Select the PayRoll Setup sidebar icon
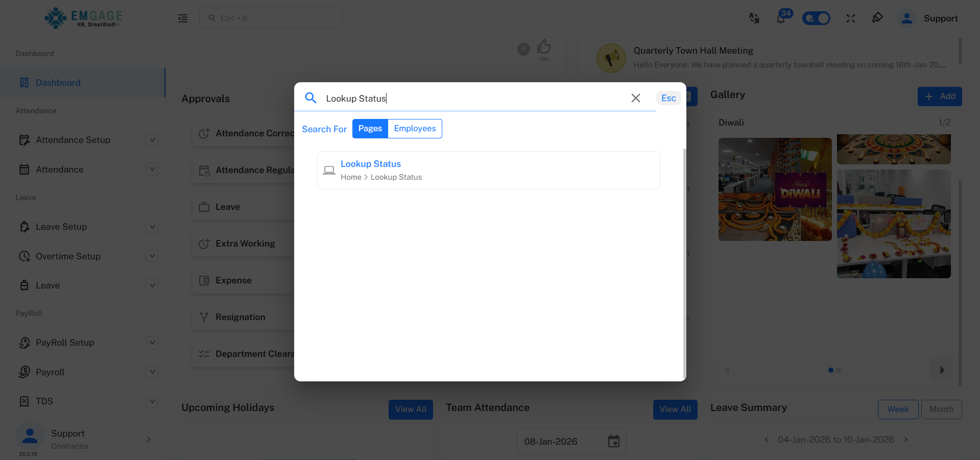Viewport: 980px width, 460px height. click(25, 343)
